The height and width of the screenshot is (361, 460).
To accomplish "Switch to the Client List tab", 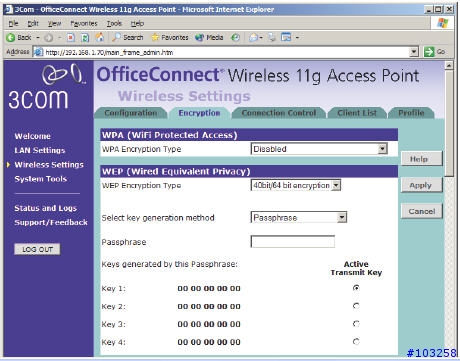I will [x=357, y=113].
